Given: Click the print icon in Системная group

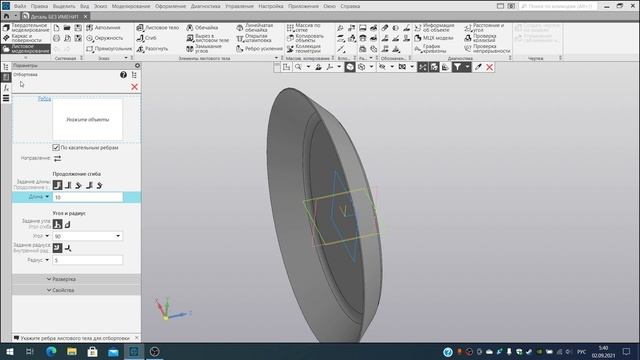Looking at the screenshot, I should click(56, 38).
